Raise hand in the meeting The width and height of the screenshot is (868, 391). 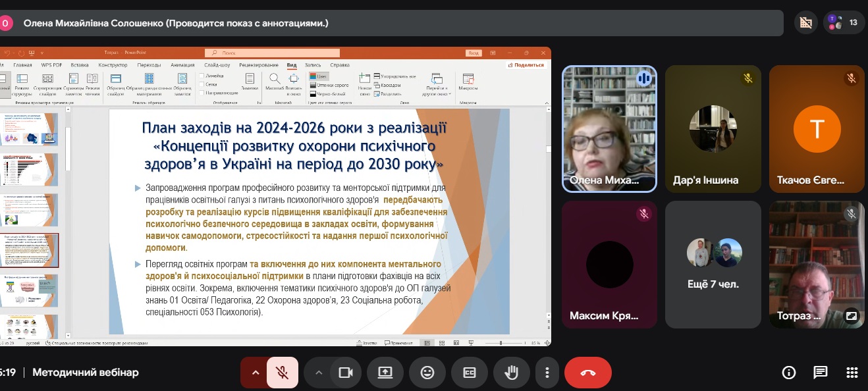(x=511, y=373)
